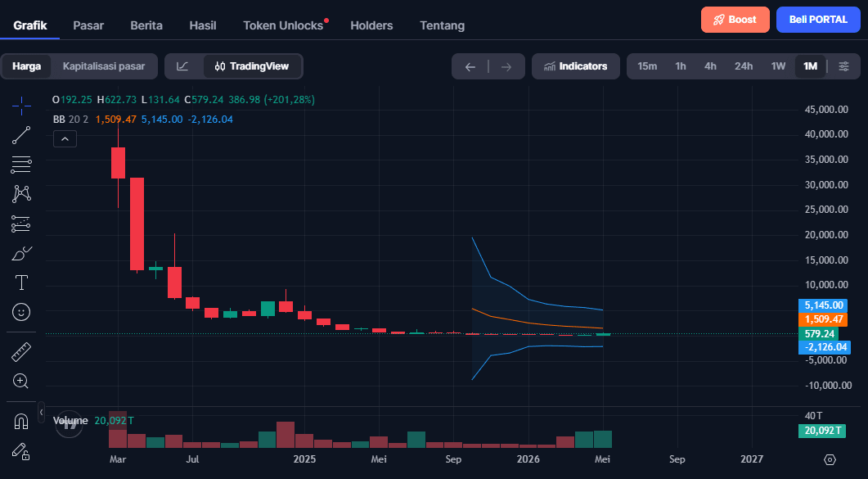Open chart scale settings gear icon

[830, 459]
